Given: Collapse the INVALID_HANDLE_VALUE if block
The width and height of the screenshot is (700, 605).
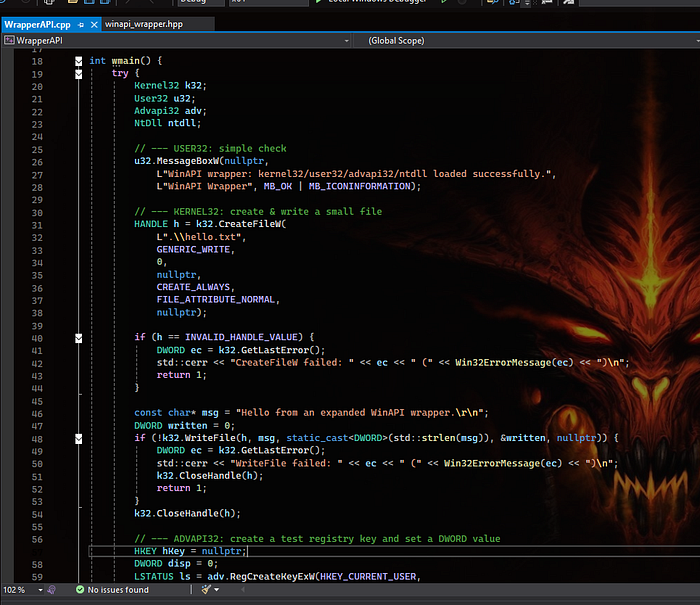Looking at the screenshot, I should 79,338.
